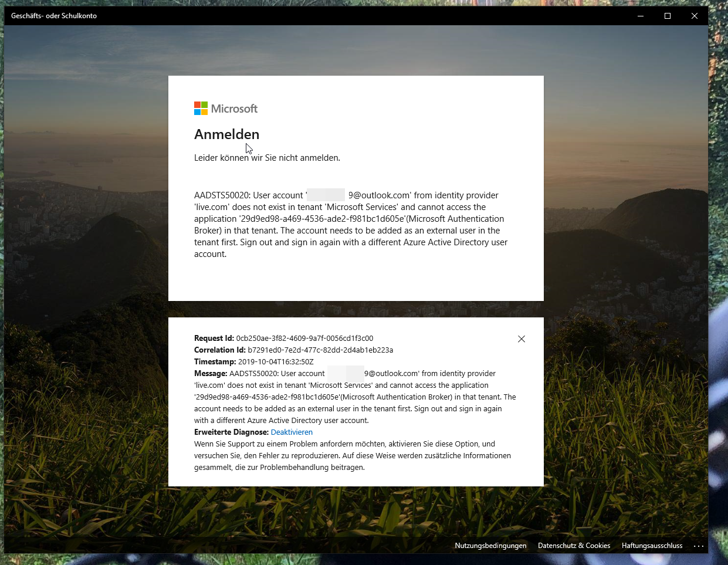Maximize the Geschäfts- oder Schulkonto window
This screenshot has width=728, height=565.
[668, 16]
